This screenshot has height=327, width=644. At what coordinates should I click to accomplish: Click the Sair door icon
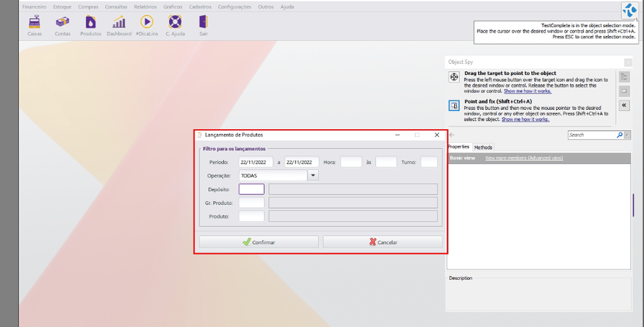tap(203, 23)
